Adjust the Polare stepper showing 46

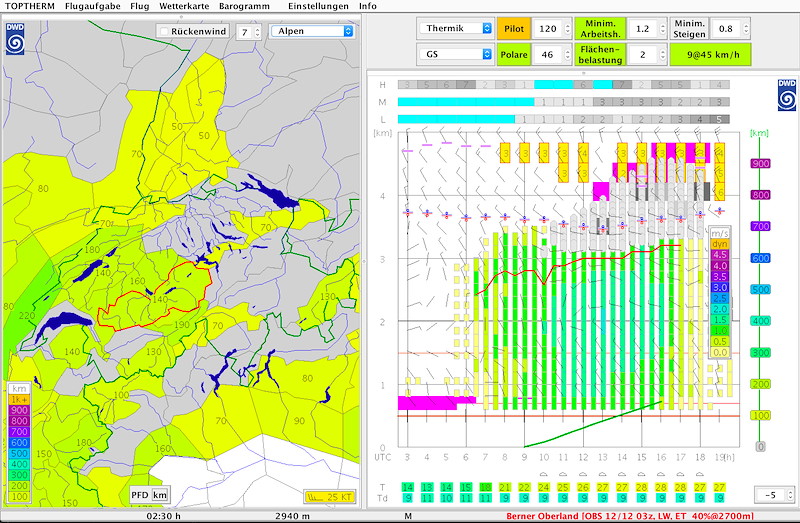coord(567,55)
